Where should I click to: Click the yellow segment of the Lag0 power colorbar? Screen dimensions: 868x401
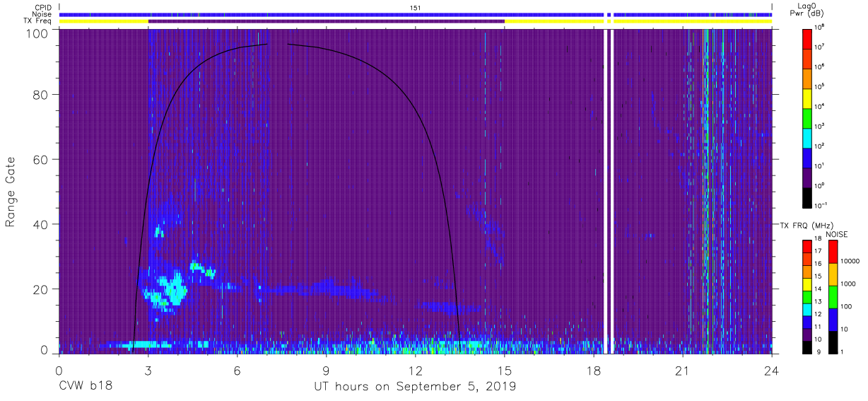(x=807, y=98)
